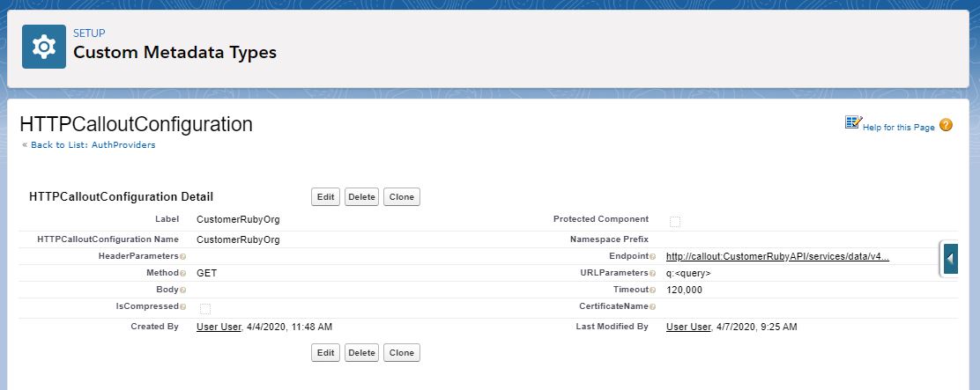Click the URLParameters help info icon
Image resolution: width=980 pixels, height=390 pixels.
point(652,273)
